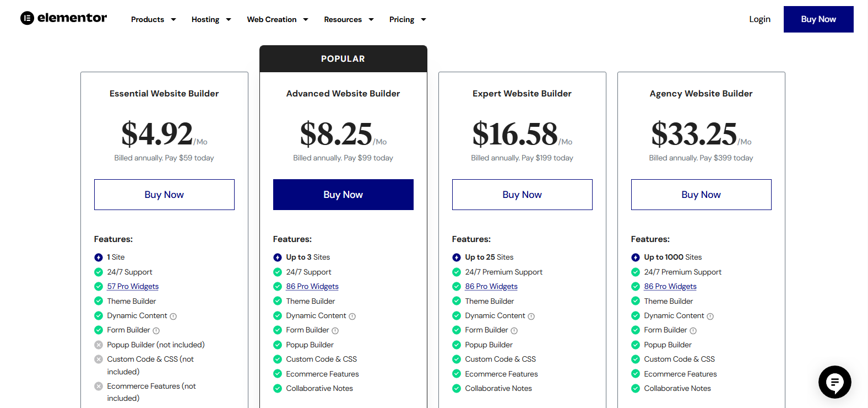The height and width of the screenshot is (408, 868).
Task: Click the $33.25 price
Action: 694,134
